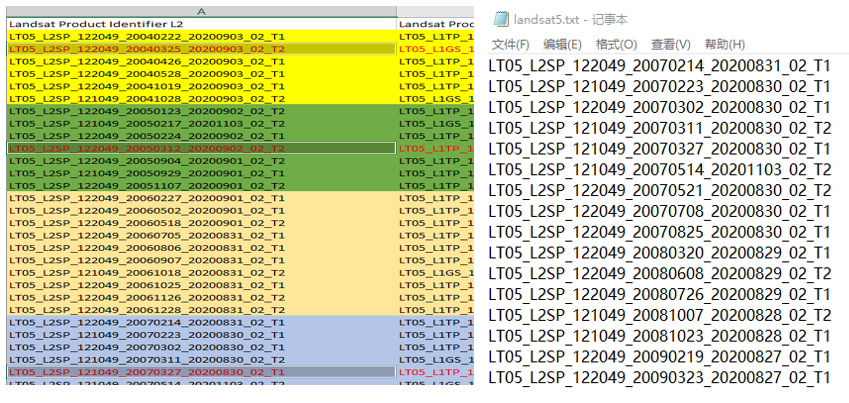The image size is (849, 403).
Task: Click Notepad line LT05_L2SP_121049_20070311_20200830_02_T2
Action: (x=659, y=128)
